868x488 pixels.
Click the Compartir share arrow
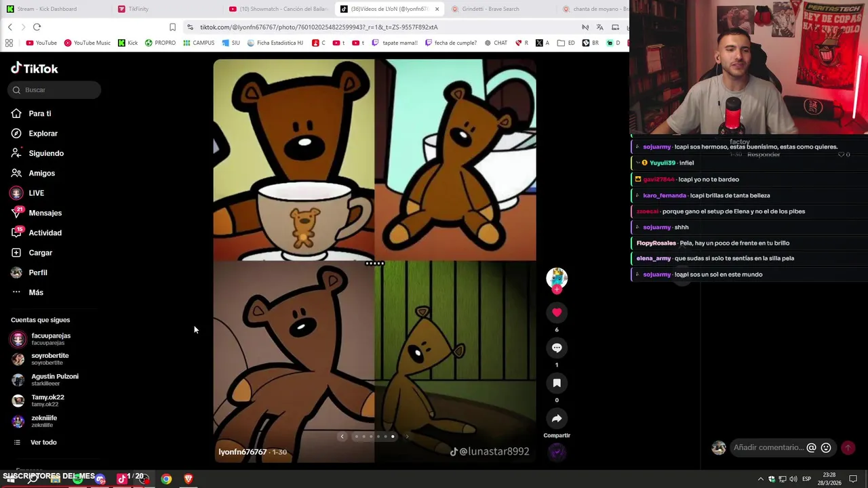pyautogui.click(x=557, y=418)
